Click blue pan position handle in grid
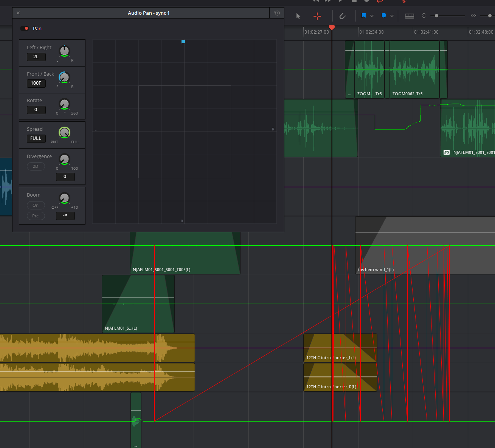 pyautogui.click(x=183, y=42)
